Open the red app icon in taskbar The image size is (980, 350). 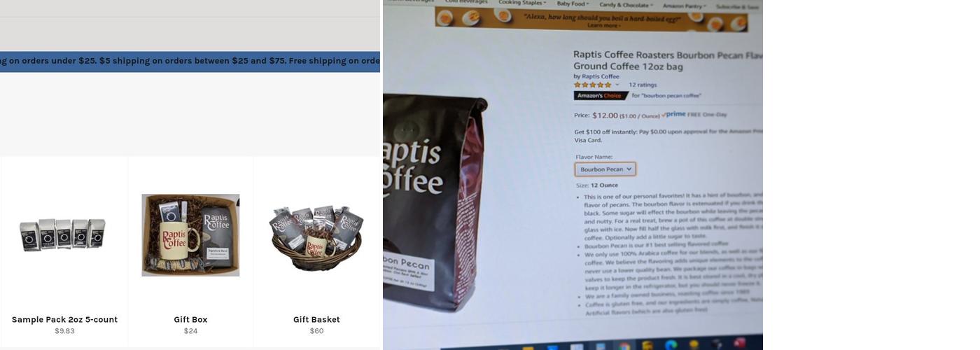[739, 342]
